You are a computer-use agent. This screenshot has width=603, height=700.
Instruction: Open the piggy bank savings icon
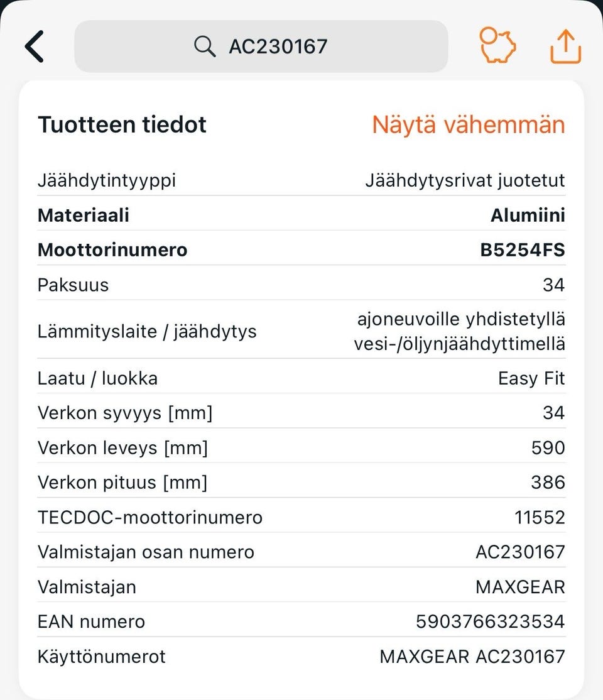pyautogui.click(x=497, y=45)
